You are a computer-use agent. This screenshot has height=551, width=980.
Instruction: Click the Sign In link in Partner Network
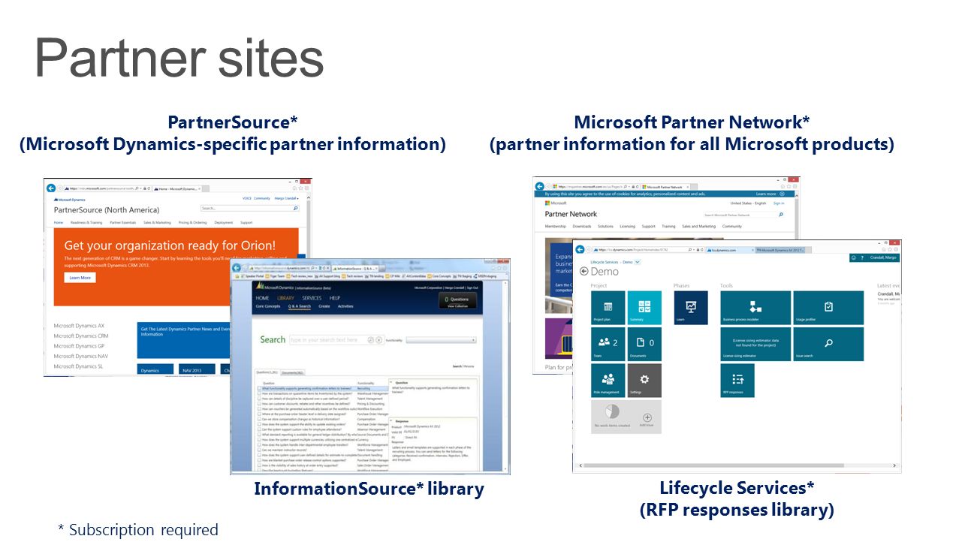[779, 203]
